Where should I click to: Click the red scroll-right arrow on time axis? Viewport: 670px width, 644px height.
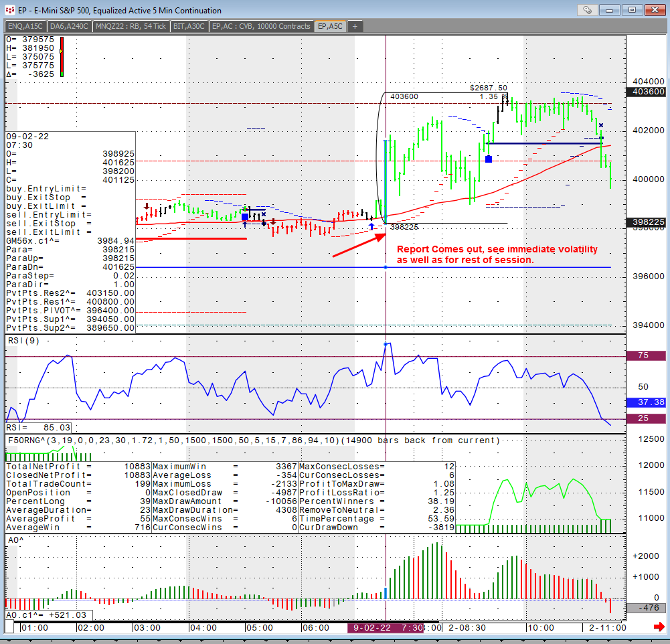(658, 627)
